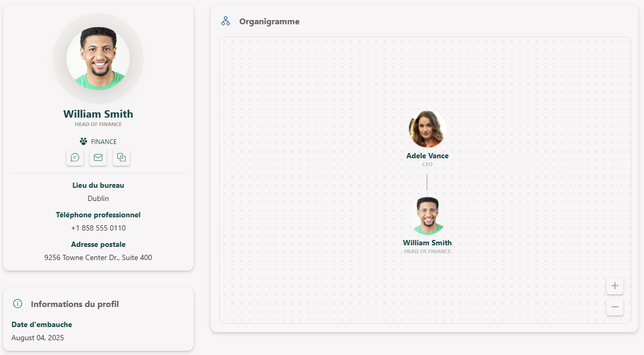Open chat with William Smith
Image resolution: width=644 pixels, height=355 pixels.
coord(75,157)
